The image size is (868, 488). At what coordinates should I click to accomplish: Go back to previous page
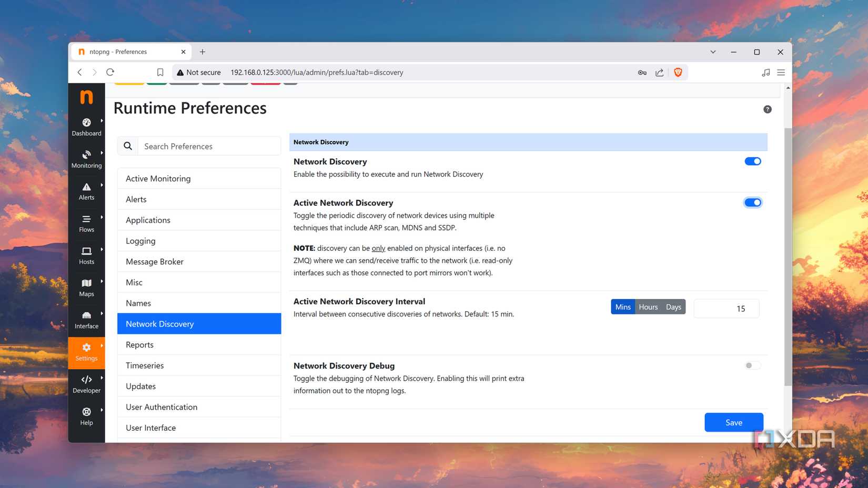pos(80,72)
